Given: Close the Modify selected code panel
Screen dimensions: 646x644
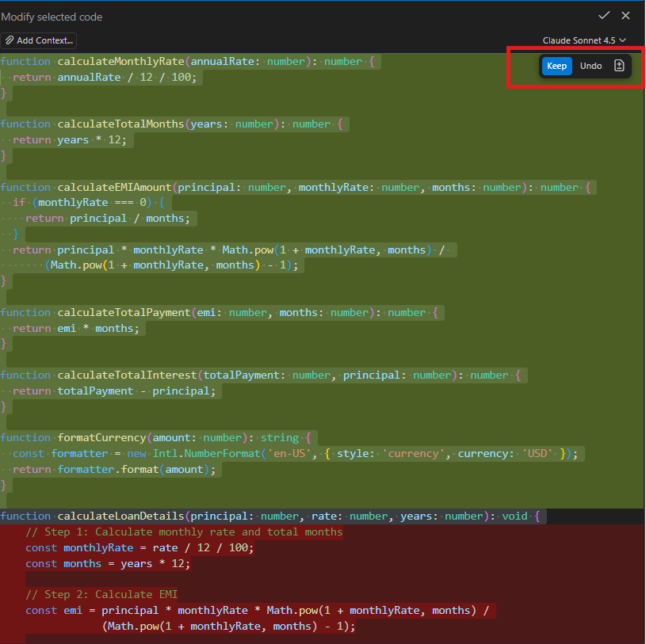Looking at the screenshot, I should click(625, 16).
